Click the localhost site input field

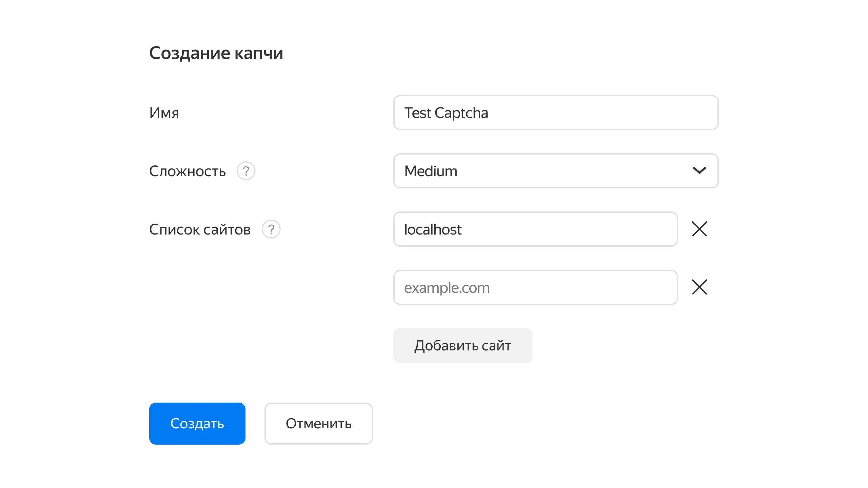click(x=535, y=229)
